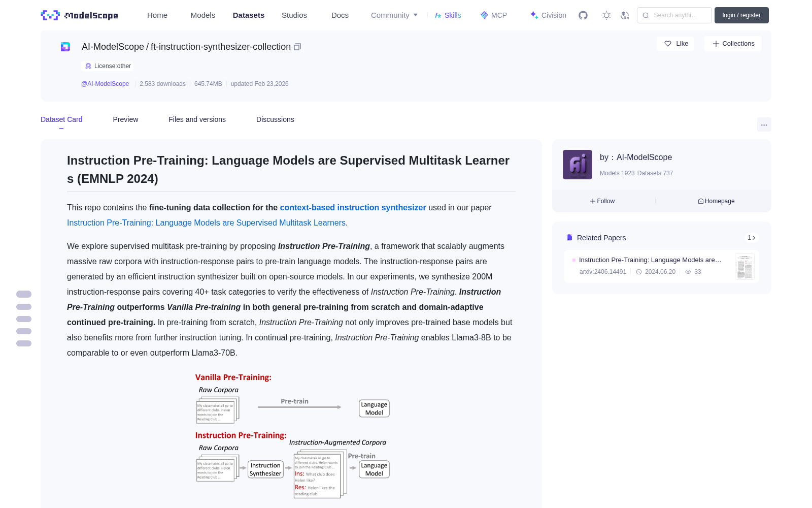Open Civision from the top bar
812x508 pixels.
pyautogui.click(x=548, y=15)
